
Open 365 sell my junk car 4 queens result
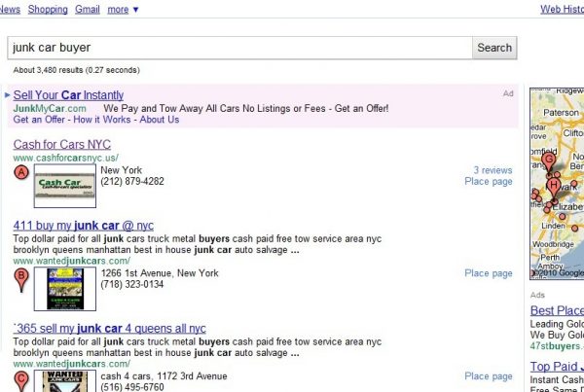109,329
